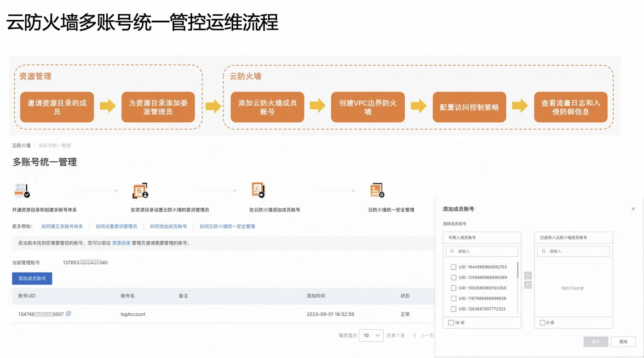Click the 查看流量日志和入侵防御信息 flow box
The height and width of the screenshot is (358, 644).
571,107
